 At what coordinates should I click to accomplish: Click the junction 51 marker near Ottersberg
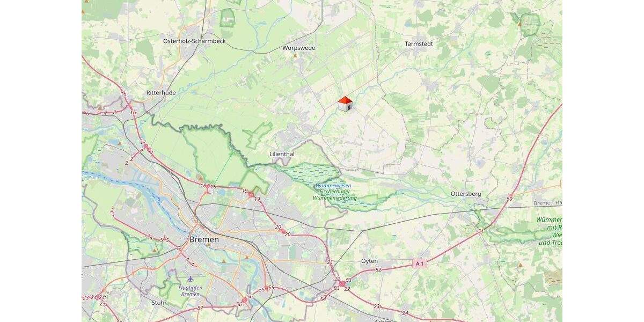pyautogui.click(x=481, y=231)
